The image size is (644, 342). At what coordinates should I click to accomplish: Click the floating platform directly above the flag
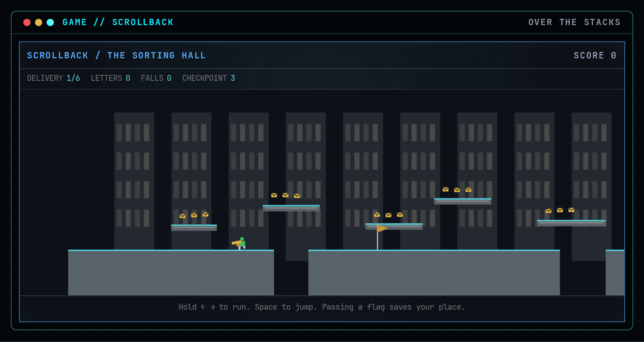[x=394, y=227]
